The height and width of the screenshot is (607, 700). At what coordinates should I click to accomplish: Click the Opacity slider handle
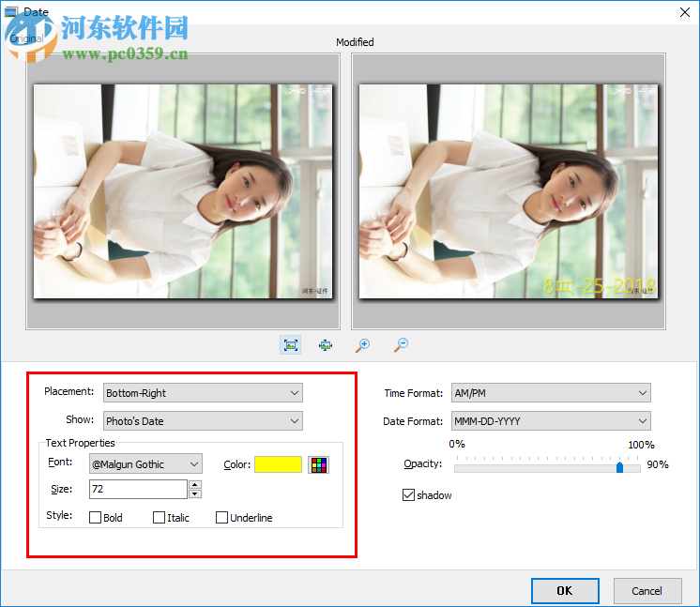[x=619, y=467]
